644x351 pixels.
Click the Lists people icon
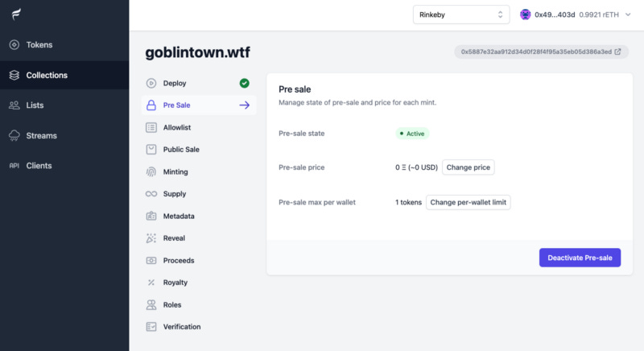[14, 105]
